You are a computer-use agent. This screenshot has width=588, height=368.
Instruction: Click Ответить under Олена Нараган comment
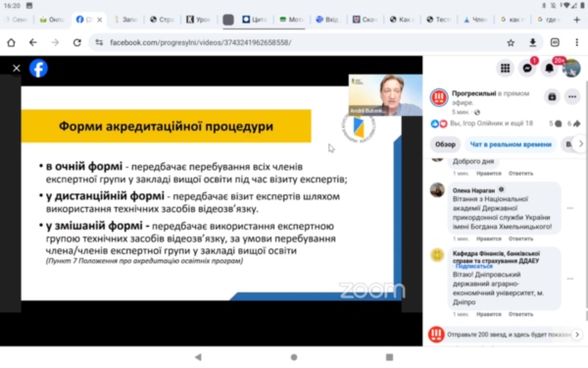(520, 238)
